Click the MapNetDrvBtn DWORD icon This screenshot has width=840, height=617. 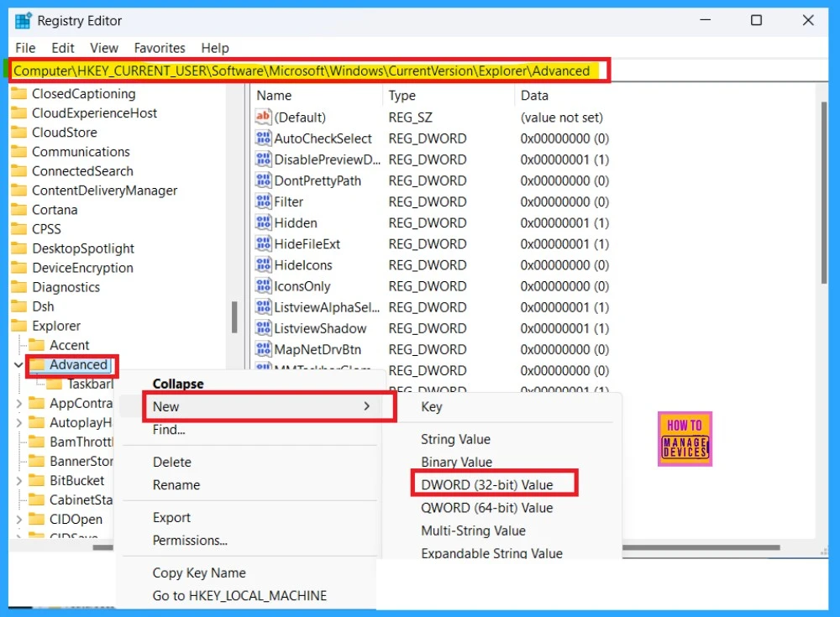(x=263, y=349)
